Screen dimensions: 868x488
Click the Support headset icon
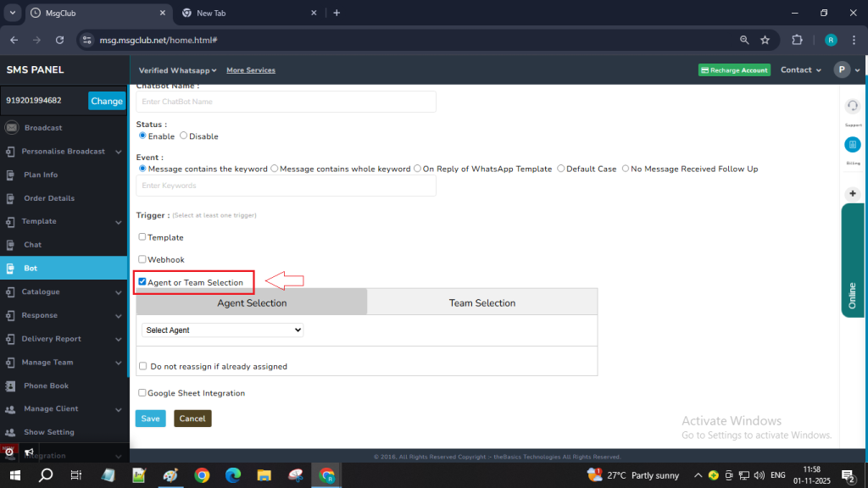[853, 106]
